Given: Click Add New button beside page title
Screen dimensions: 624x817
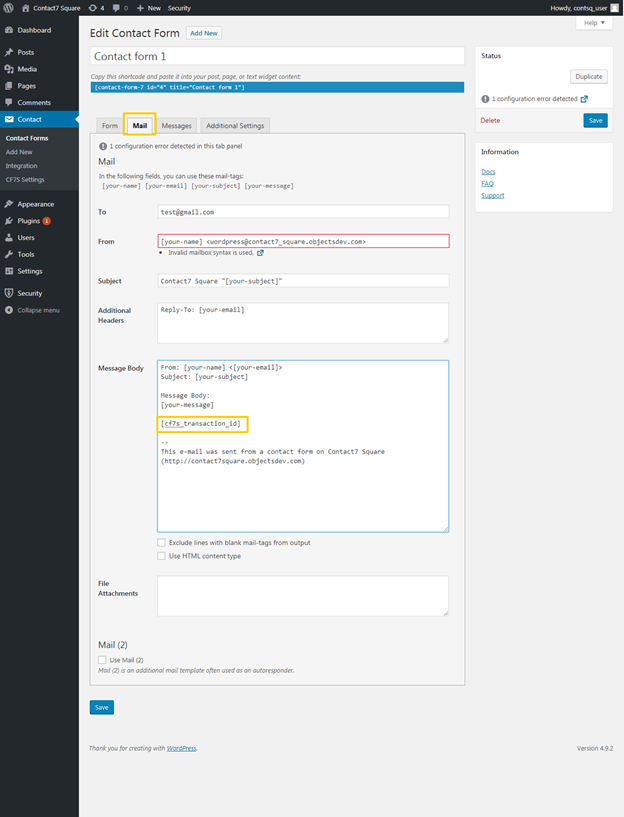Looking at the screenshot, I should [x=204, y=33].
